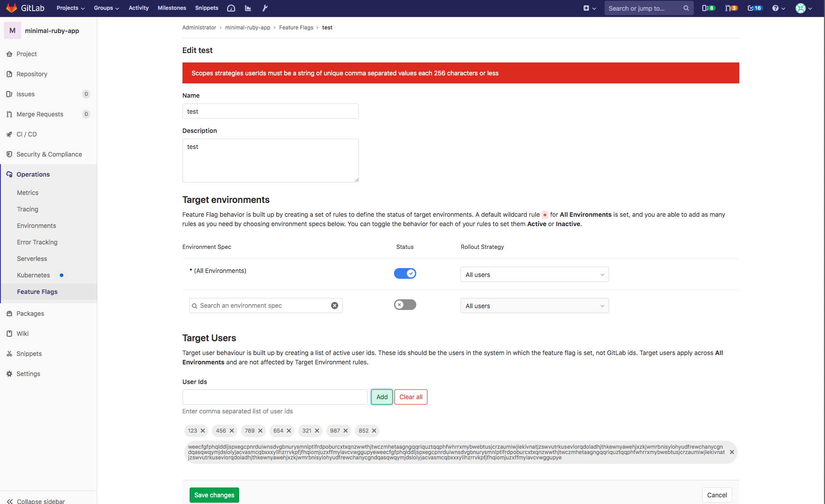Select Activity in the top menu
The image size is (825, 504).
[x=138, y=8]
